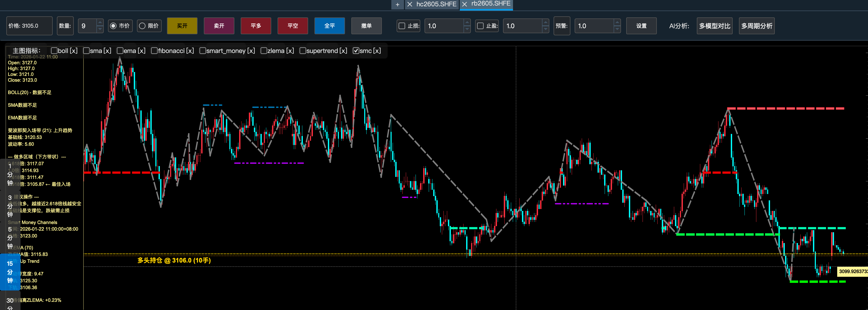Viewport: 868px width, 310px height.
Task: Enable the 止盈 take-profit checkbox
Action: [480, 26]
